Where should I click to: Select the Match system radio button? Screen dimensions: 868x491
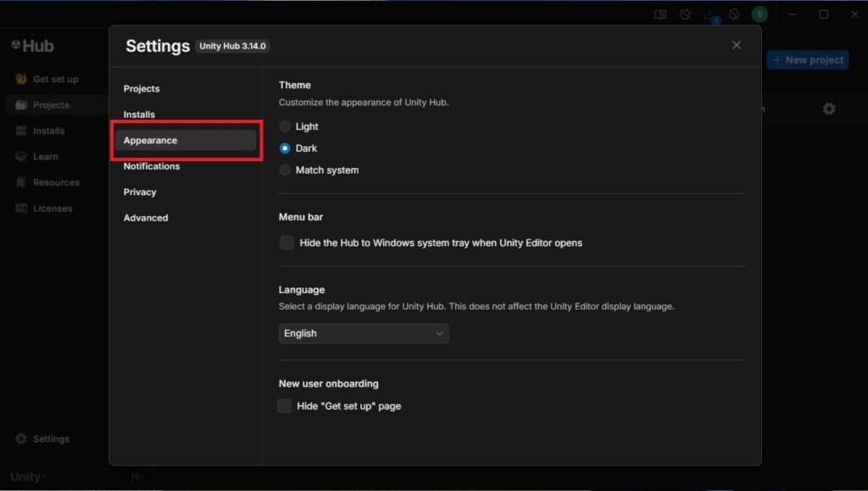pos(285,170)
